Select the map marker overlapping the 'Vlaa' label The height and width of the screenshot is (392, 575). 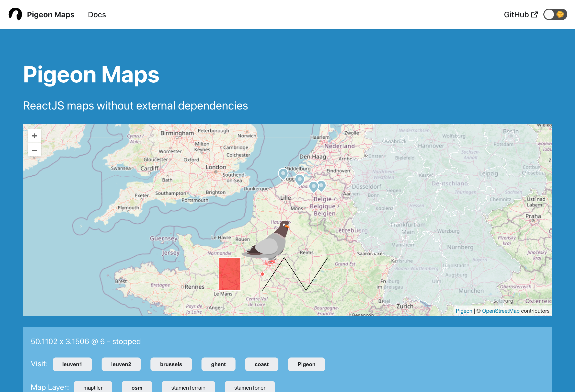300,180
